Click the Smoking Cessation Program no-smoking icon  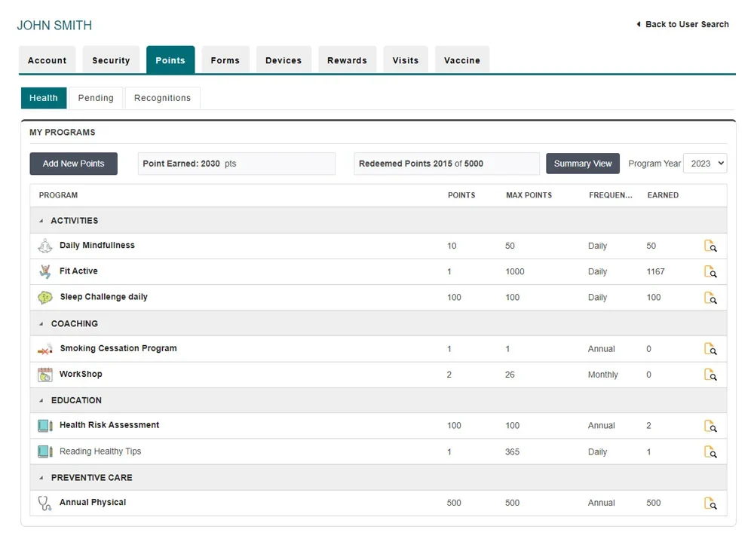click(x=44, y=348)
